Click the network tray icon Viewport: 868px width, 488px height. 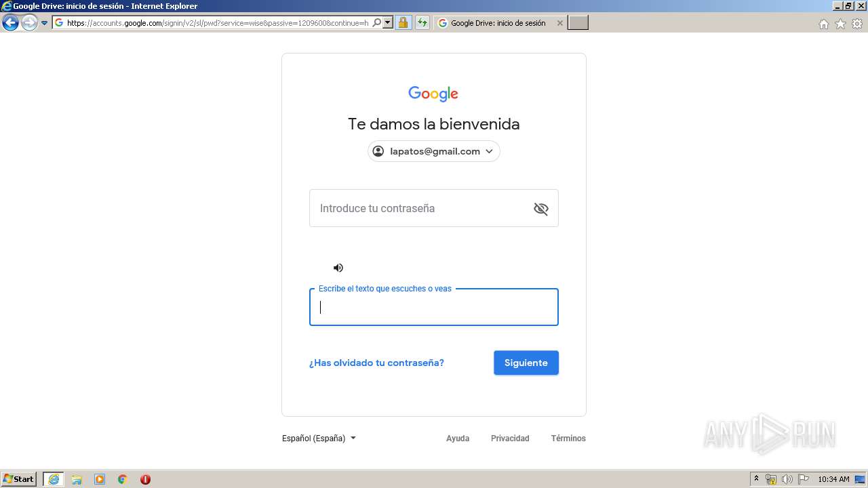[x=771, y=479]
